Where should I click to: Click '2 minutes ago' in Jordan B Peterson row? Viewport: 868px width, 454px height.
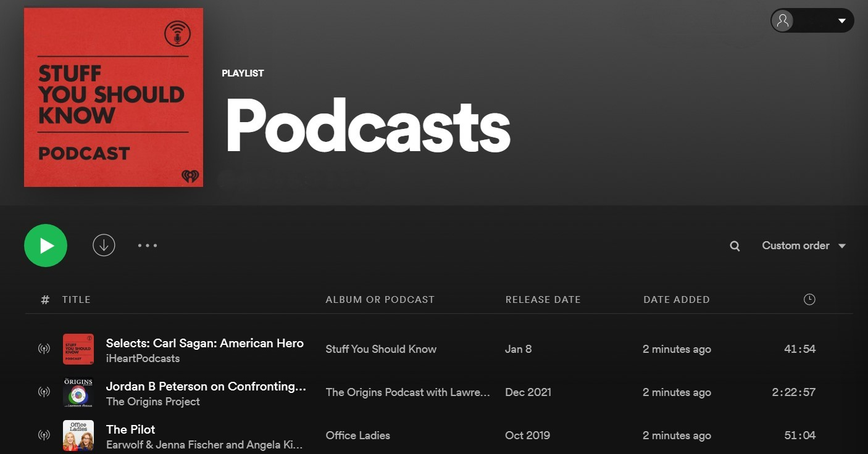(677, 392)
